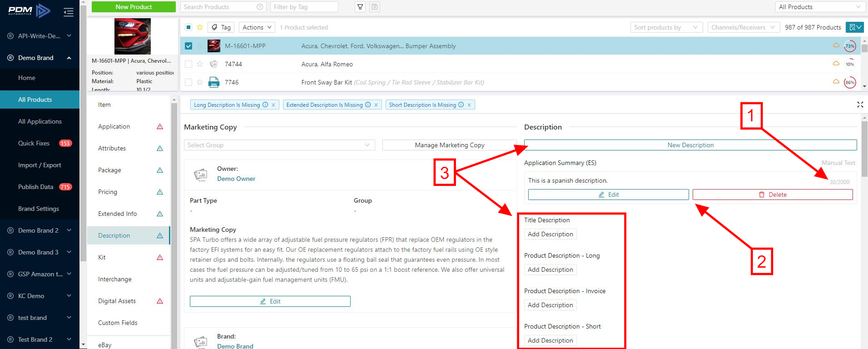Click the Search Products input field

pyautogui.click(x=223, y=7)
